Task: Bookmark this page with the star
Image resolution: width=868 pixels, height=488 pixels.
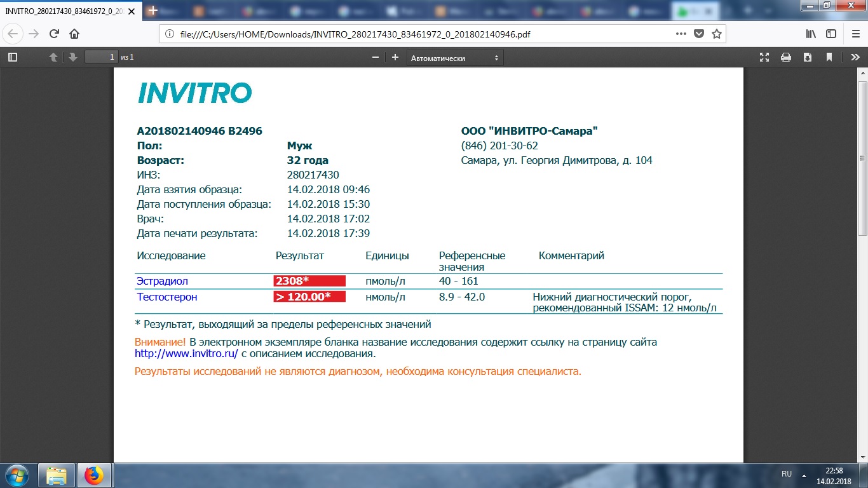Action: coord(717,34)
